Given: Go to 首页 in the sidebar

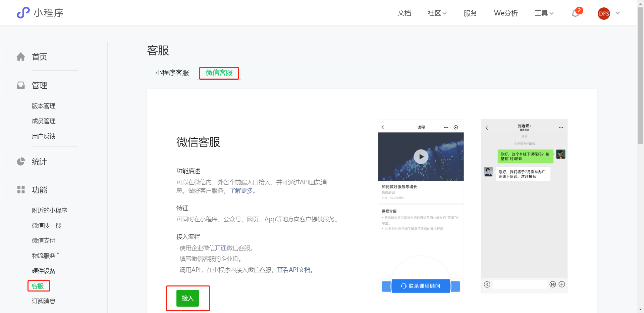Looking at the screenshot, I should (40, 57).
